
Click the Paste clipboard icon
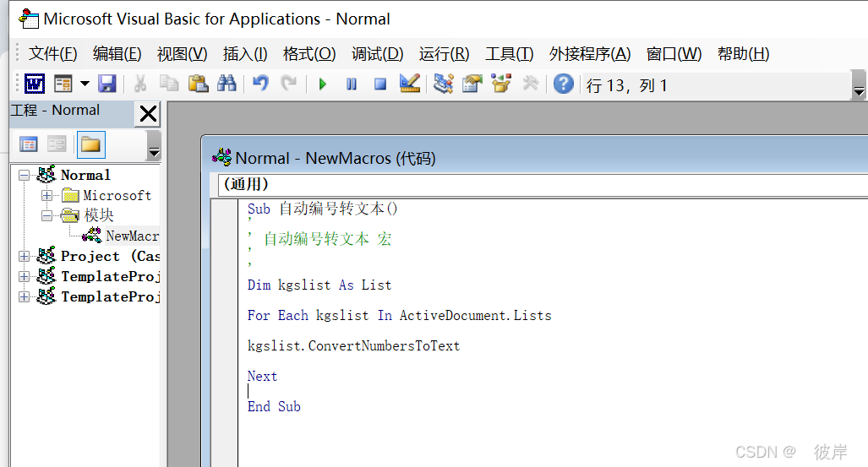(x=198, y=84)
